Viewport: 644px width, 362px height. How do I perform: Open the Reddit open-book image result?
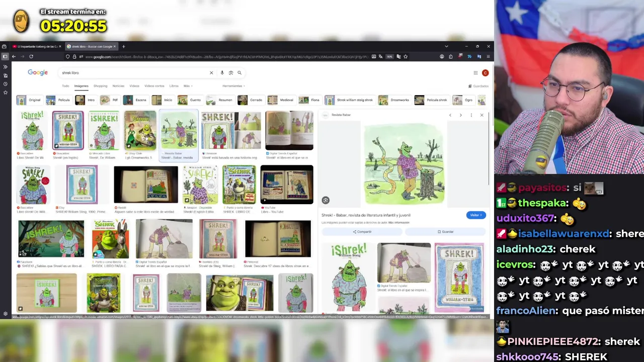[x=146, y=185]
